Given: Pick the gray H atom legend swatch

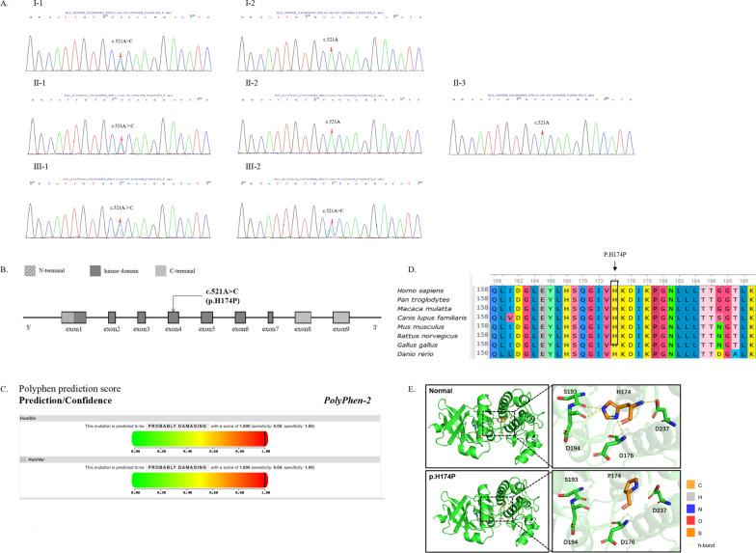Looking at the screenshot, I should [x=690, y=497].
